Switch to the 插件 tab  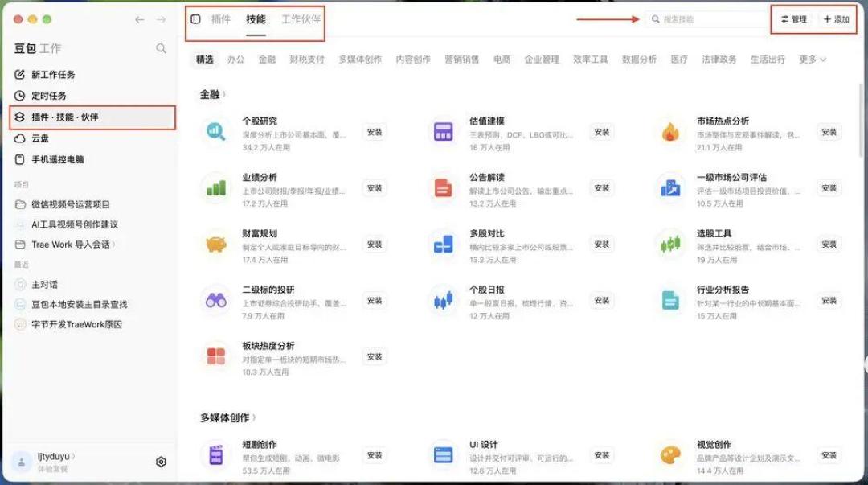pyautogui.click(x=220, y=19)
